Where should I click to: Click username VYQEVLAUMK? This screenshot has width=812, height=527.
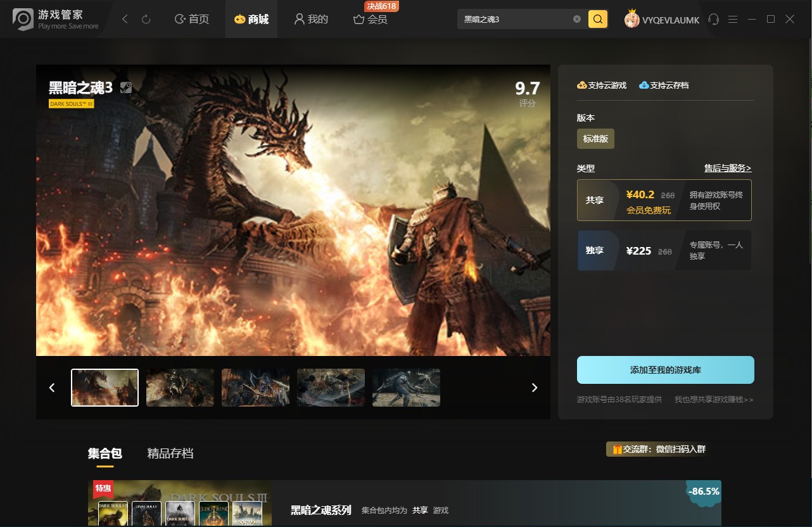671,20
